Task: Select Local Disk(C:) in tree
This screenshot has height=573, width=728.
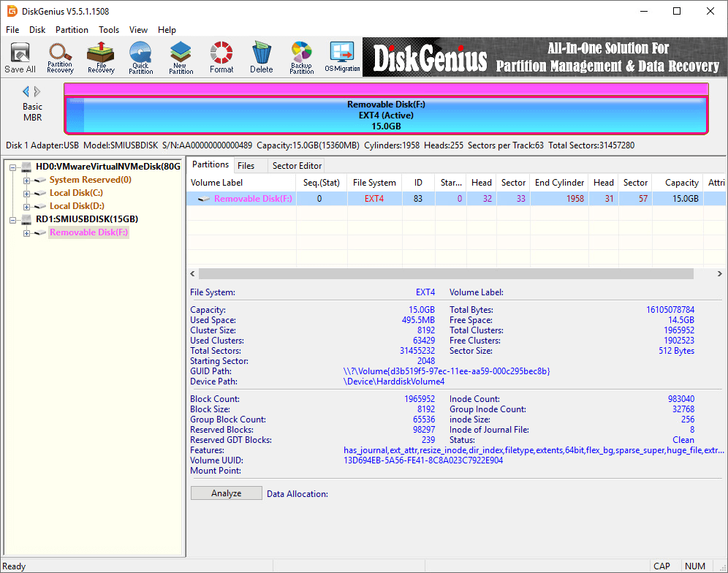Action: 76,193
